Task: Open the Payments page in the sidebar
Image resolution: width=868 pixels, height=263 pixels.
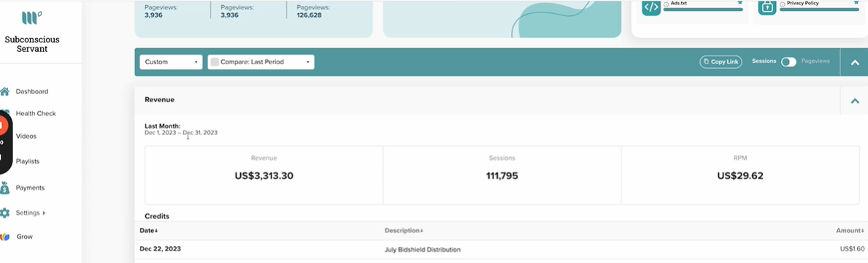Action: 30,188
